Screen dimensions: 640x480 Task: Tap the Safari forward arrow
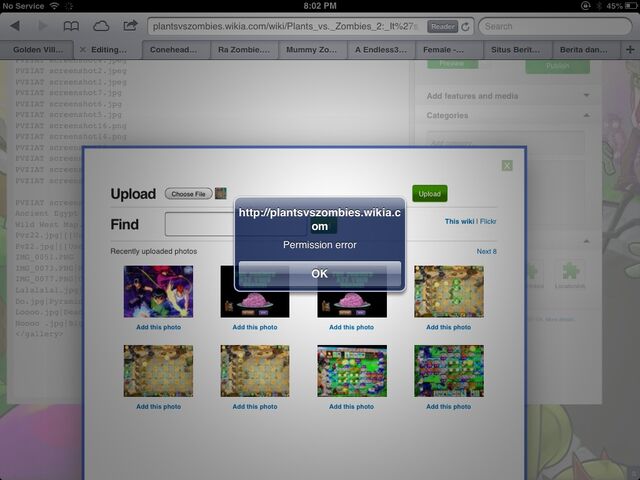click(x=42, y=26)
